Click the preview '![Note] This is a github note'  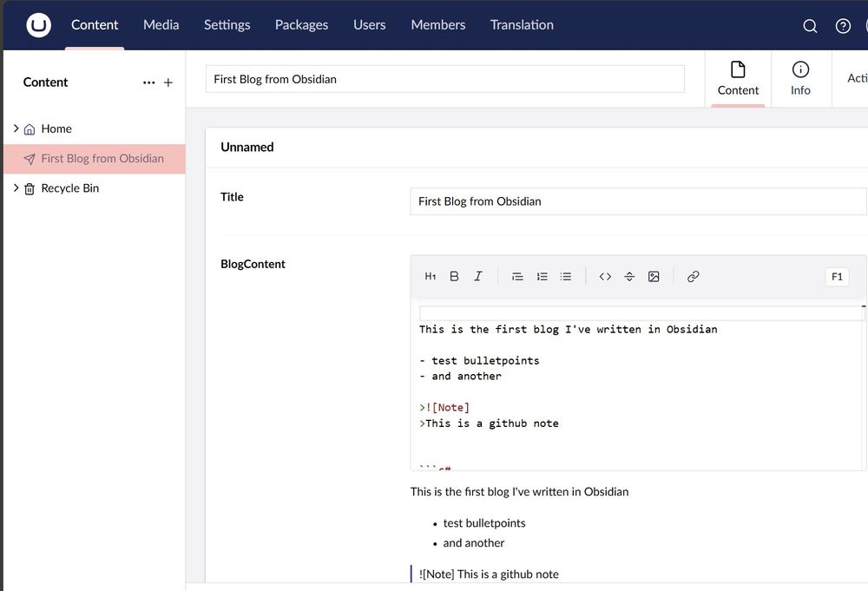pos(489,575)
